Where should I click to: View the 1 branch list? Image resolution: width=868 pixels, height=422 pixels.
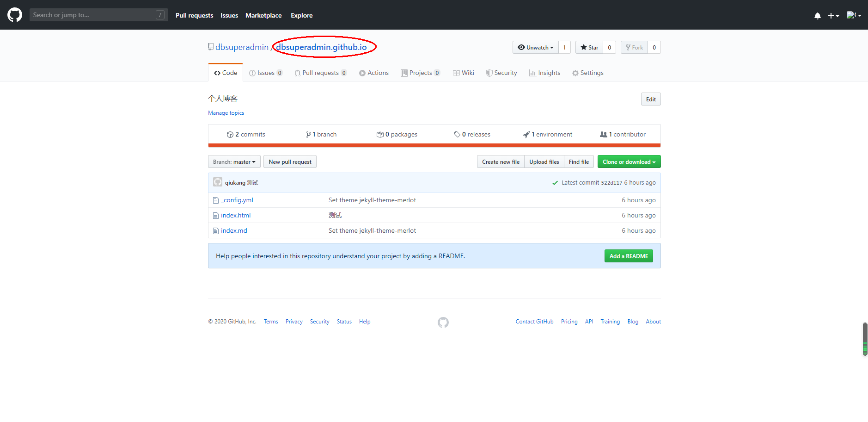point(321,134)
